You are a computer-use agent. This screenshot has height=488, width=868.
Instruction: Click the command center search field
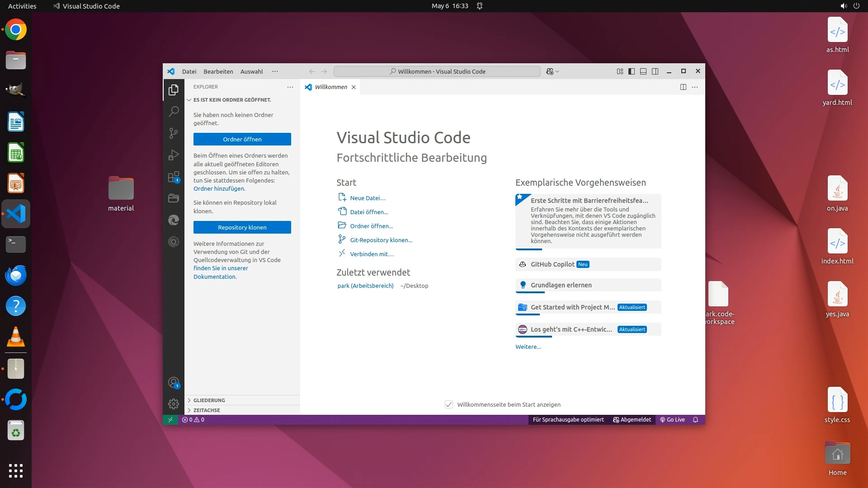tap(437, 71)
